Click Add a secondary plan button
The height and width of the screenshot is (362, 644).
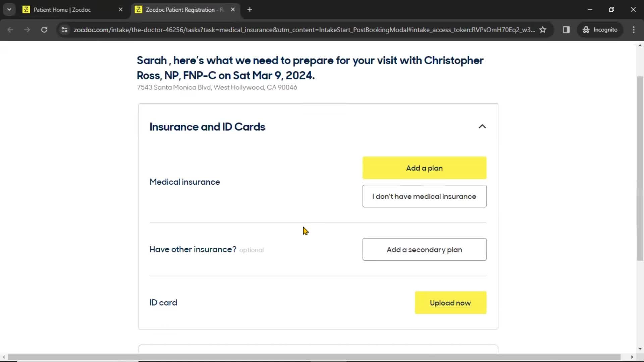[x=424, y=249]
